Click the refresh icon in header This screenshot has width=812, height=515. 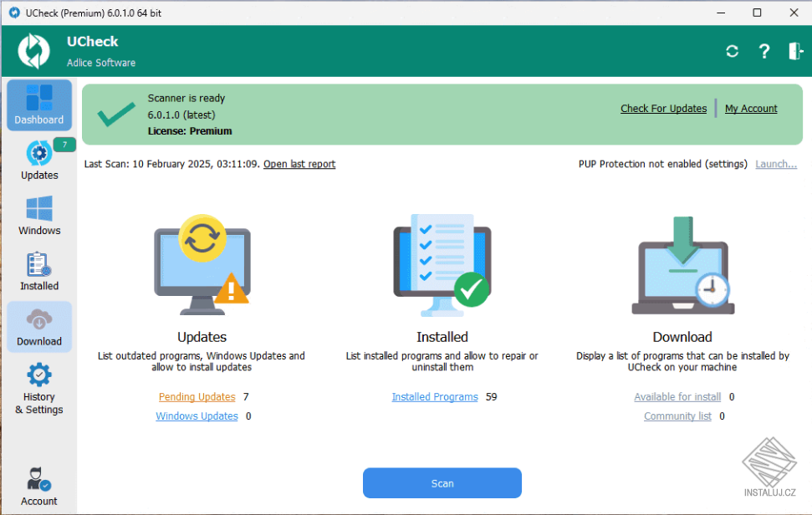coord(732,51)
